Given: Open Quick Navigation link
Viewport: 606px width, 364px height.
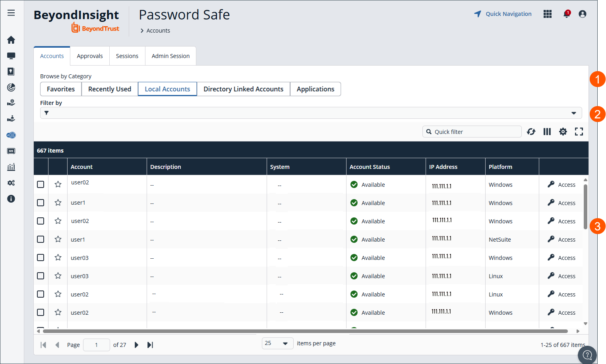Looking at the screenshot, I should 509,14.
